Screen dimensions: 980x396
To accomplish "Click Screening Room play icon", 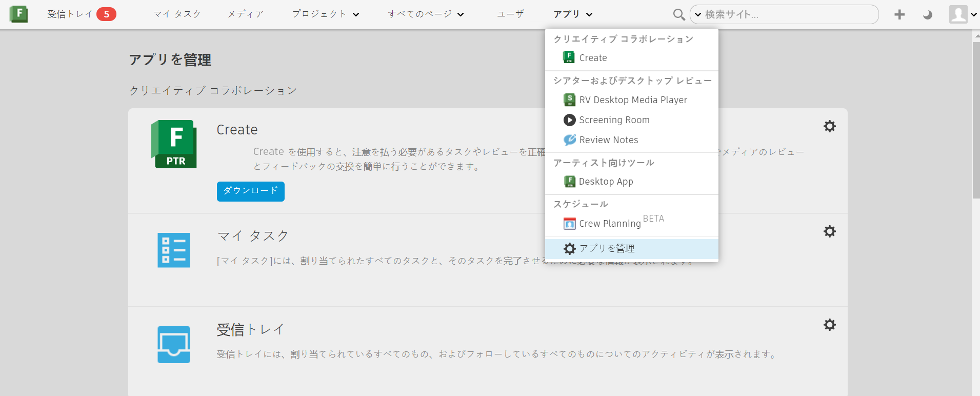I will click(x=569, y=120).
